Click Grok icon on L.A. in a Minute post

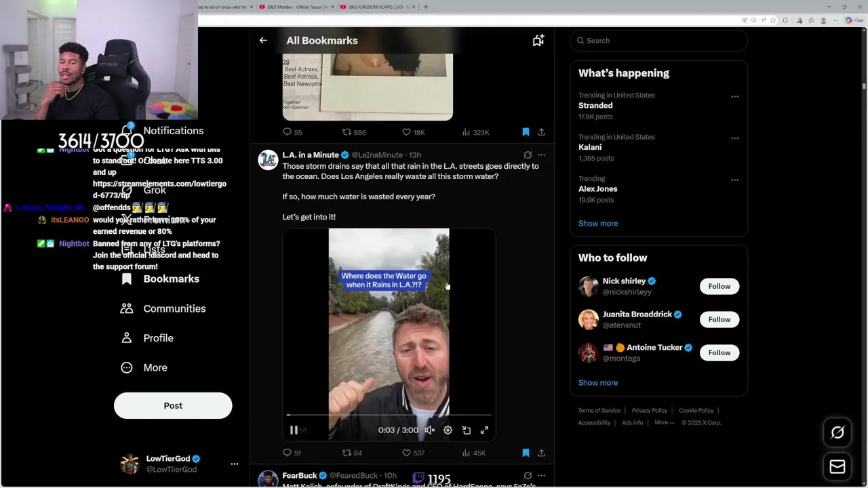point(528,155)
